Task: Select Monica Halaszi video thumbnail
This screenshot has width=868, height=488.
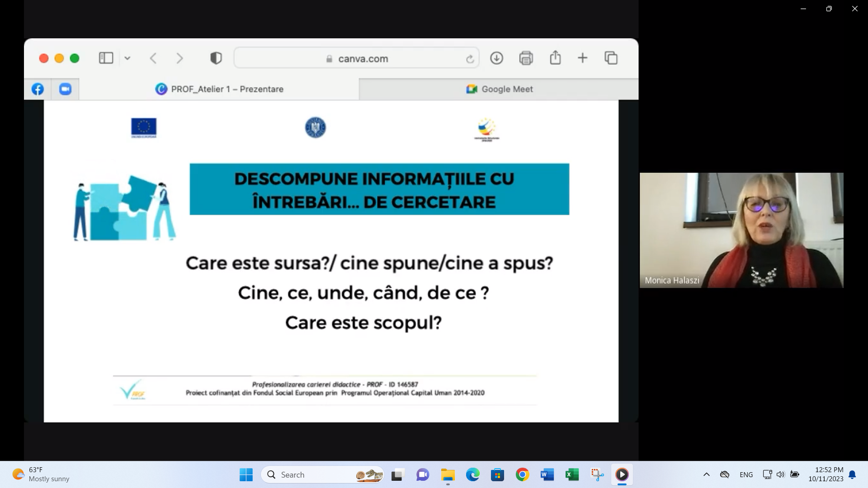Action: click(x=741, y=230)
